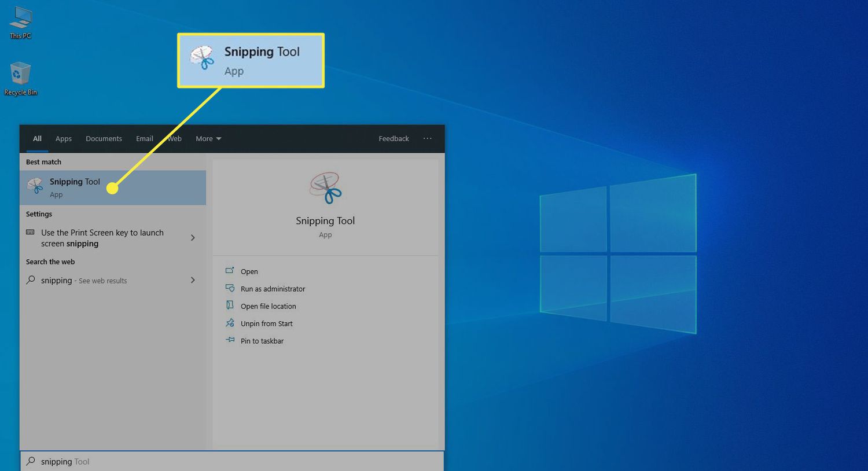Click the 'Search the web' heading
This screenshot has height=471, width=868.
click(x=50, y=262)
